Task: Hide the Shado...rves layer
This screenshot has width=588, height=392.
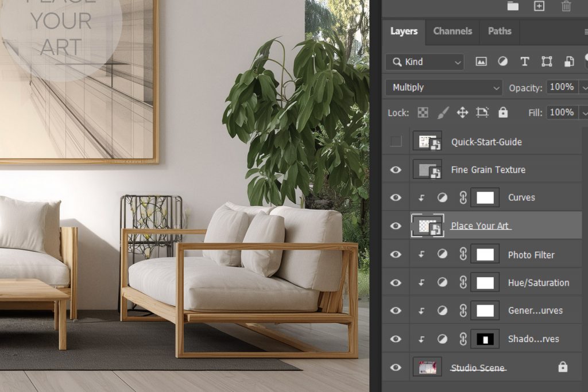Action: (x=396, y=339)
